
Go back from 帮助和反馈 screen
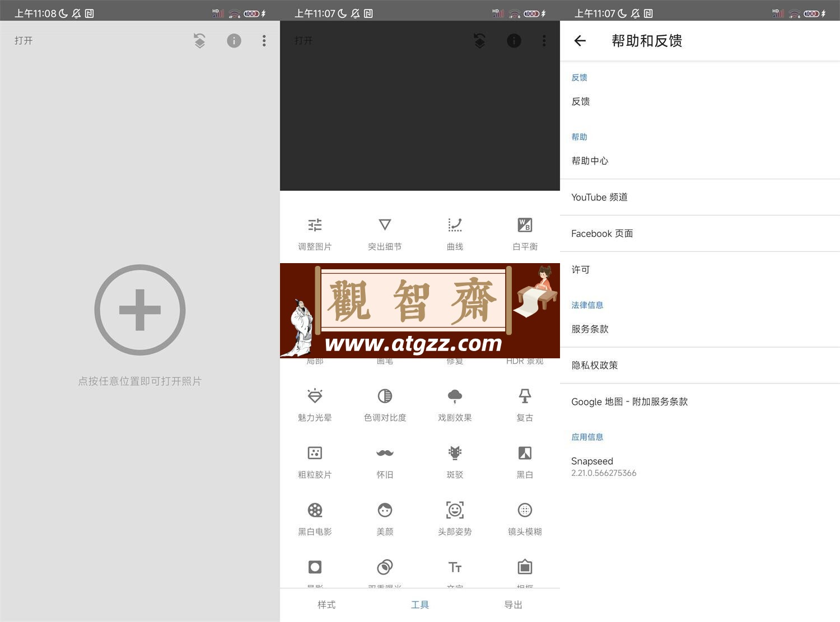pos(580,40)
